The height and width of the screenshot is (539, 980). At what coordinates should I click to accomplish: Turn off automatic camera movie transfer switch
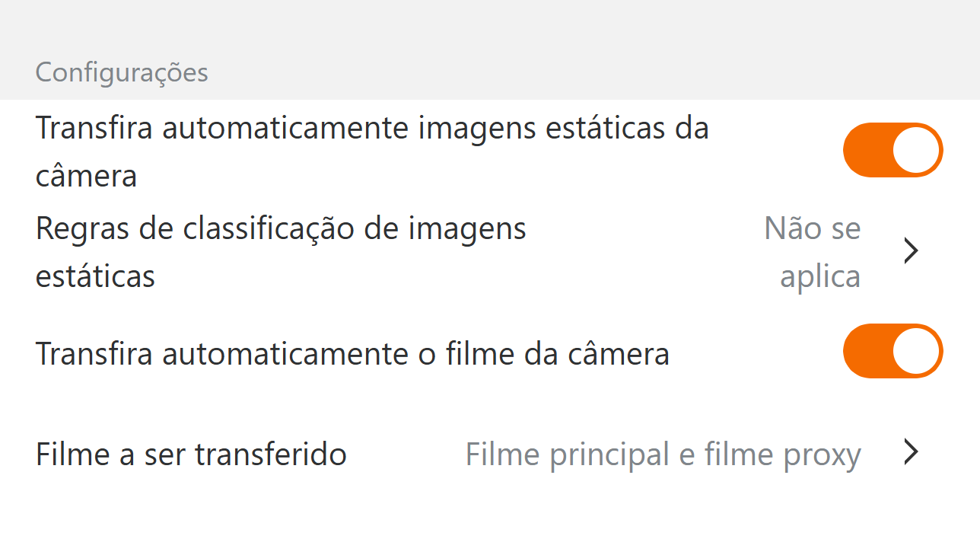click(892, 351)
